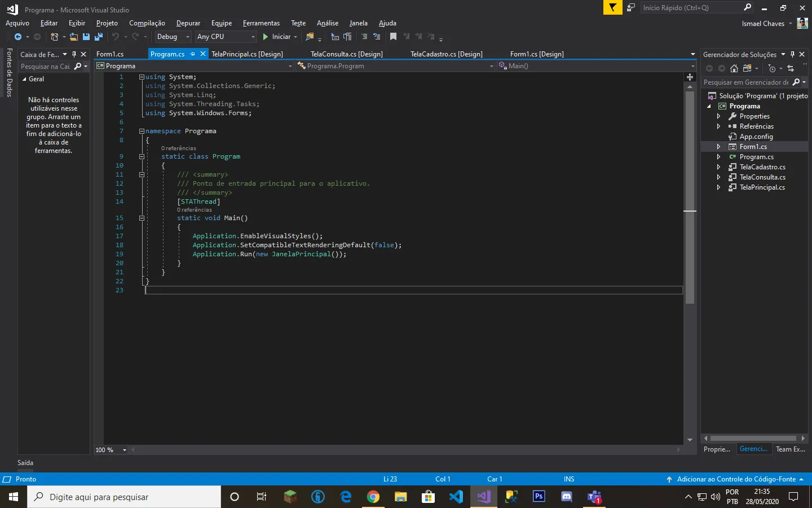Collapse the namespace Programa code block
This screenshot has height=508, width=812.
142,131
